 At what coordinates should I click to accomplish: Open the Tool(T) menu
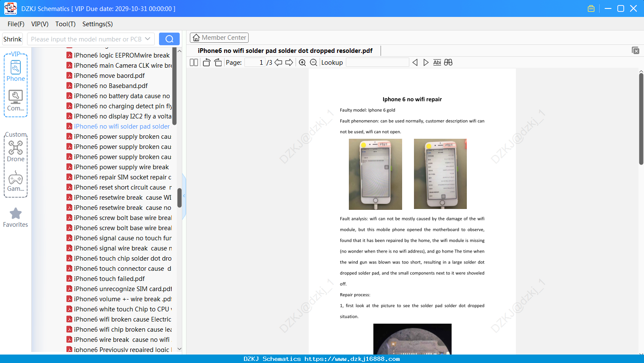tap(66, 24)
